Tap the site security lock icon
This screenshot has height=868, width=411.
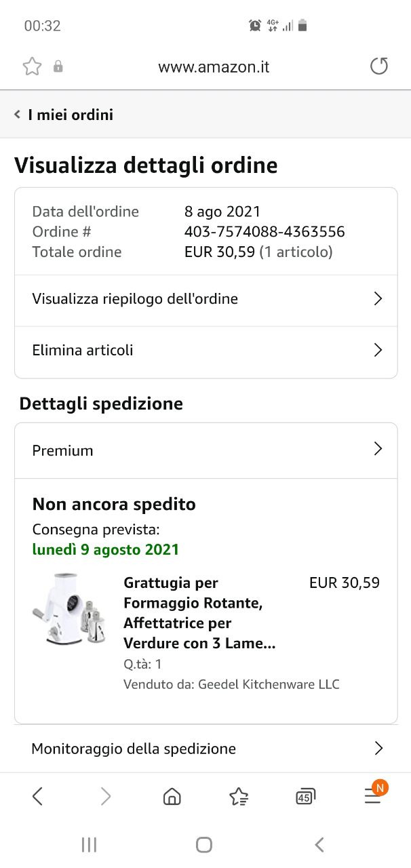[58, 66]
